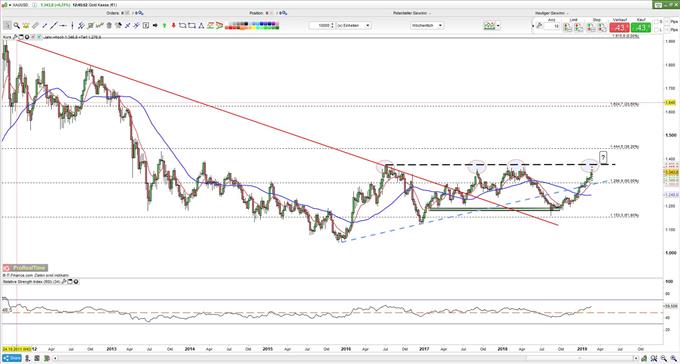Select the cursor pointer tool
The width and height of the screenshot is (680, 364).
point(7,25)
